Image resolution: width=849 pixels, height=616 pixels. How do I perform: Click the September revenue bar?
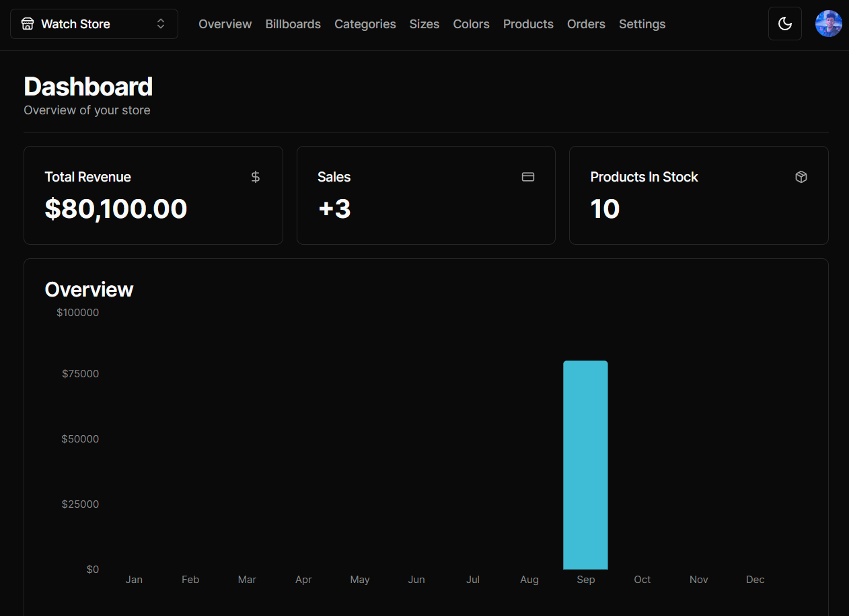tap(585, 465)
